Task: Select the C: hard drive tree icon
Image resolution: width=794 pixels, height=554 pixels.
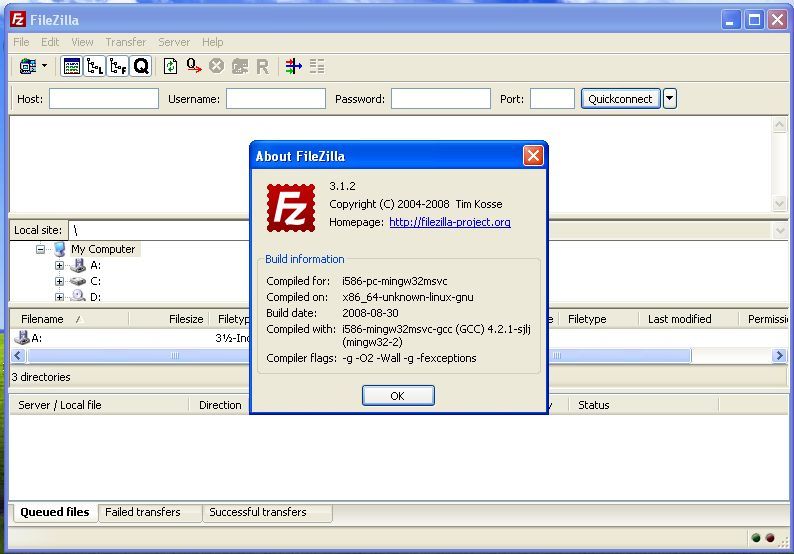Action: [x=77, y=281]
